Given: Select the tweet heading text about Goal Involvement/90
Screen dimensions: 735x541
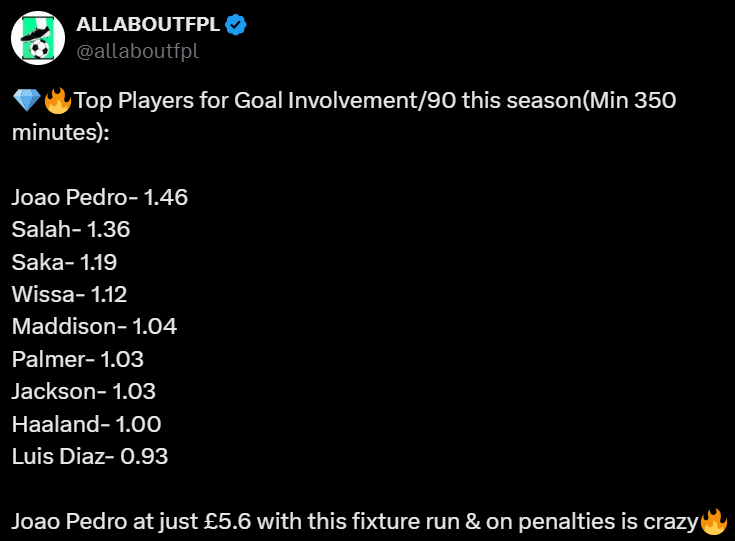Looking at the screenshot, I should click(344, 116).
